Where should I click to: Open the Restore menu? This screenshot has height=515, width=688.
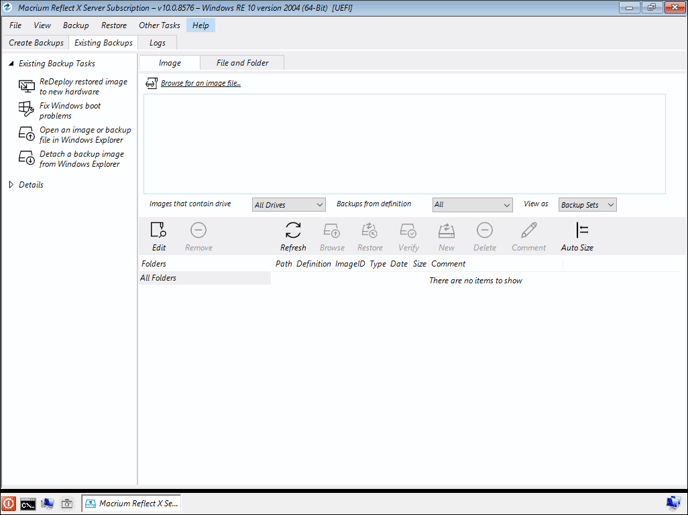pyautogui.click(x=114, y=25)
